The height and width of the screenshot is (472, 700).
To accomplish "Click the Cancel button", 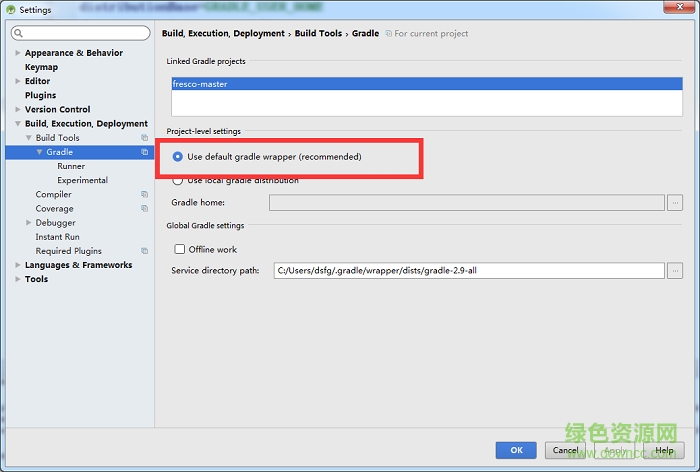I will tap(565, 450).
